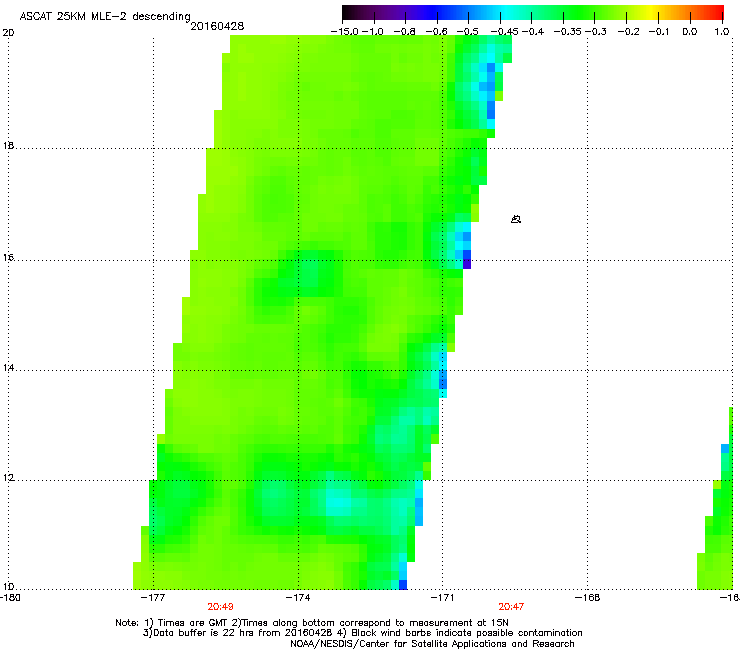Click the 0.0 color scale label

[x=690, y=32]
